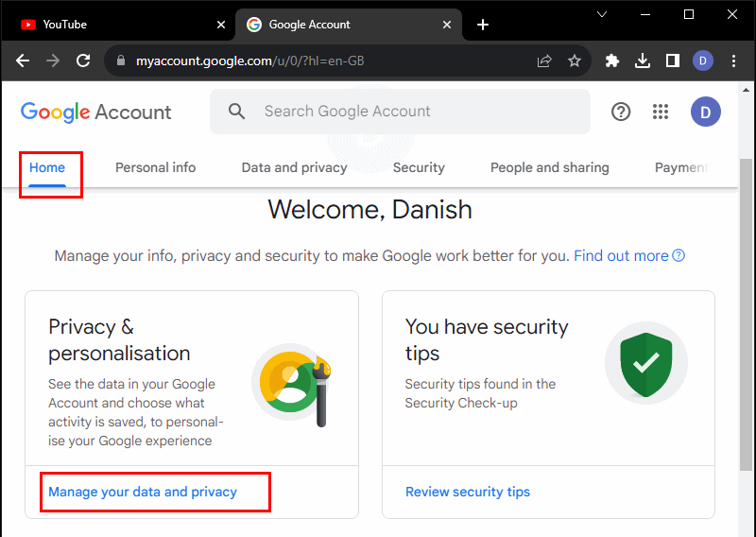756x537 pixels.
Task: Open the Google apps grid icon
Action: pos(661,112)
